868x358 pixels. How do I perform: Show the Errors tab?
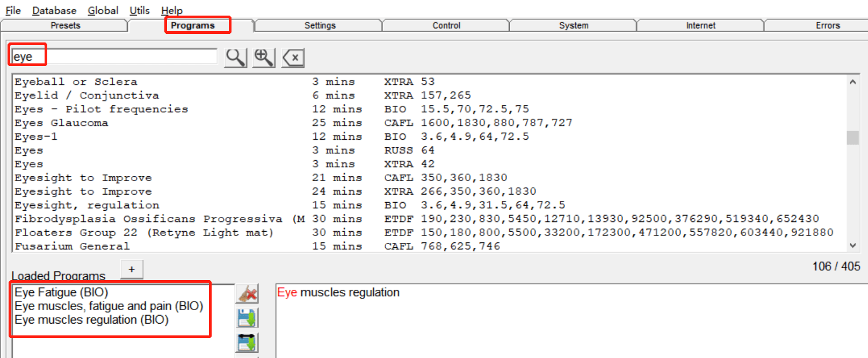pyautogui.click(x=816, y=25)
